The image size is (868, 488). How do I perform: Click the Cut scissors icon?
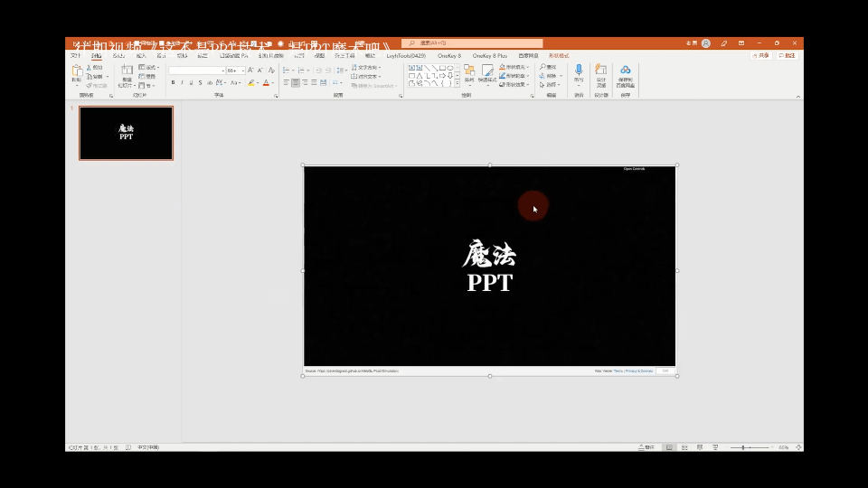click(x=90, y=67)
